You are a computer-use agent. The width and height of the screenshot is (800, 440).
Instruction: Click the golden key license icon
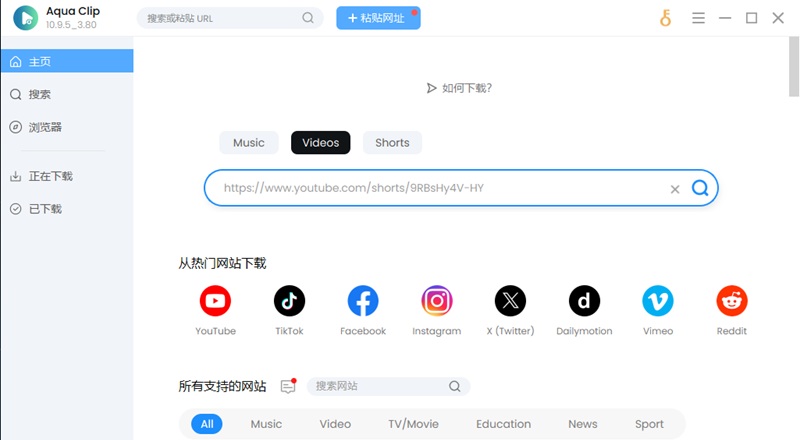pyautogui.click(x=665, y=18)
